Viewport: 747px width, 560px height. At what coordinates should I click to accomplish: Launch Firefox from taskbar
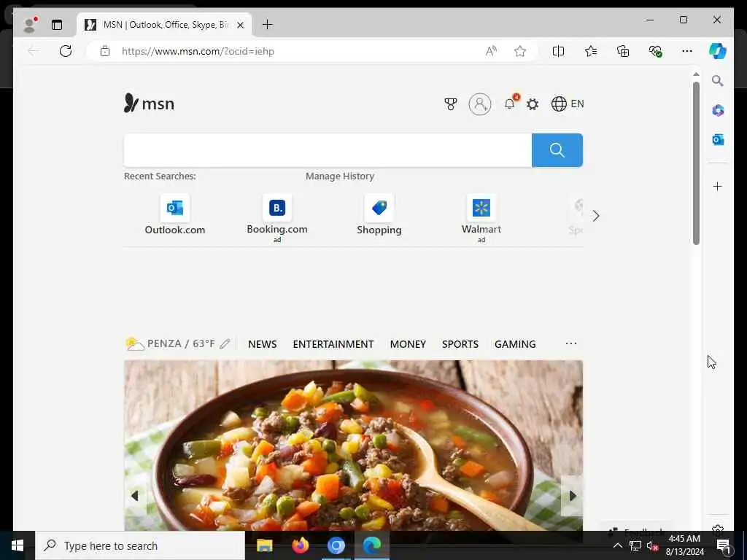[x=300, y=545]
